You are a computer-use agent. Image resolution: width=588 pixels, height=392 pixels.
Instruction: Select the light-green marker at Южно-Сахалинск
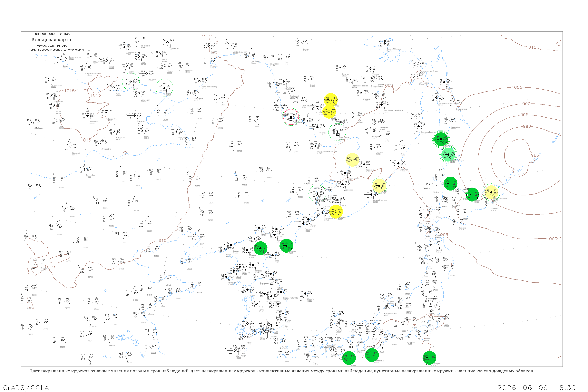click(448, 154)
